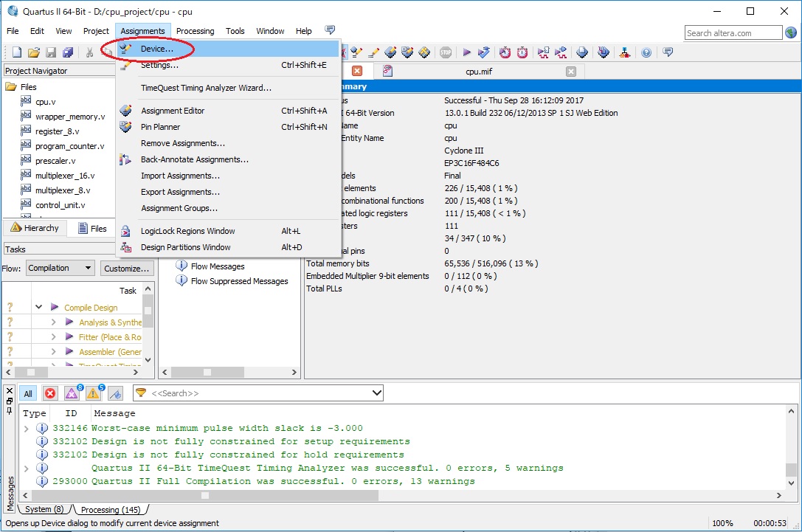
Task: Switch to the System (8) messages tab
Action: [44, 509]
